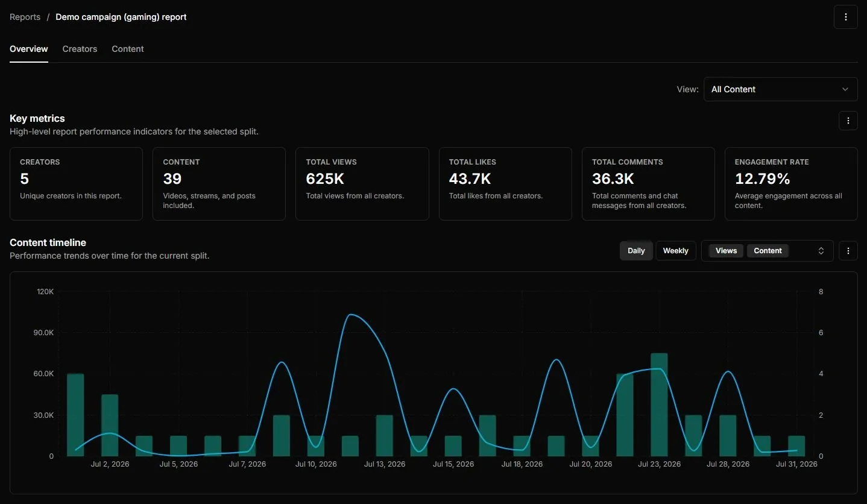
Task: Navigate to Reports breadcrumb link
Action: coord(25,17)
